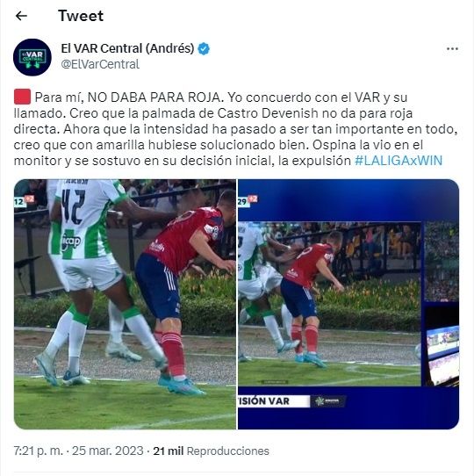View the 21 mil Reproducciones count
This screenshot has height=476, width=474.
[211, 451]
